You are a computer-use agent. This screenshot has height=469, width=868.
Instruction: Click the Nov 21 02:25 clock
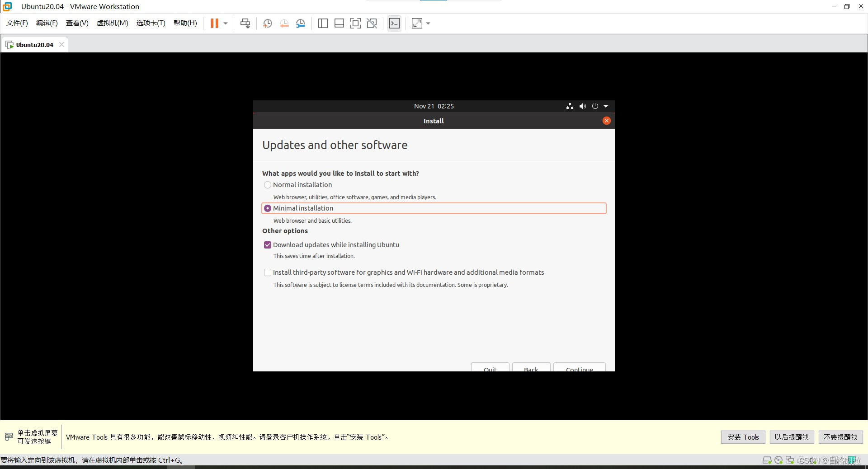click(x=434, y=106)
